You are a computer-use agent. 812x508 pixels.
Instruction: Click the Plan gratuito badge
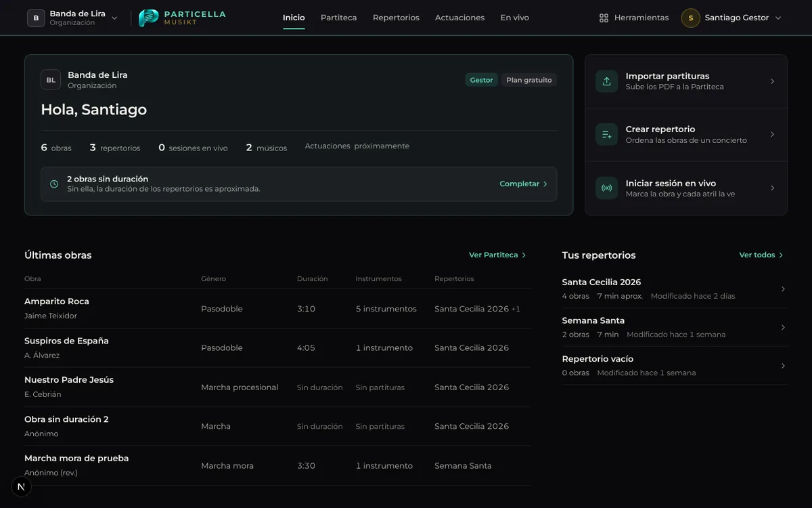(529, 80)
